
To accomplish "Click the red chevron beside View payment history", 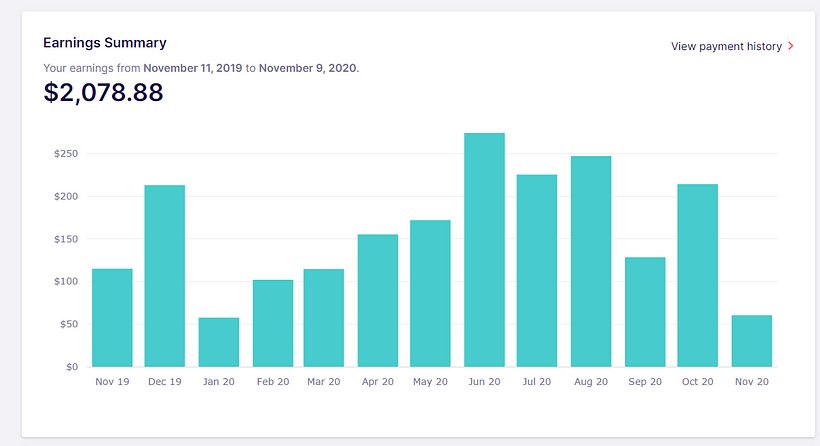I will [791, 46].
